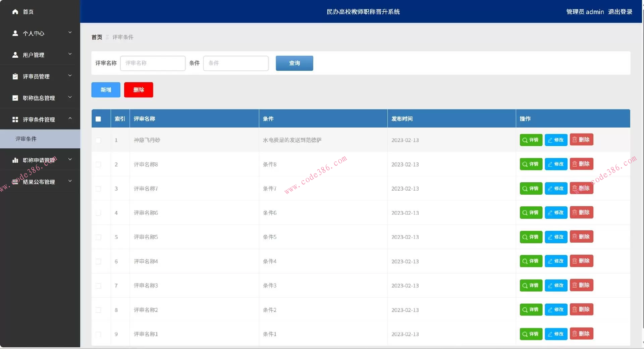This screenshot has width=644, height=349.
Task: Expand the 结果公布管理 dropdown arrow
Action: [70, 181]
